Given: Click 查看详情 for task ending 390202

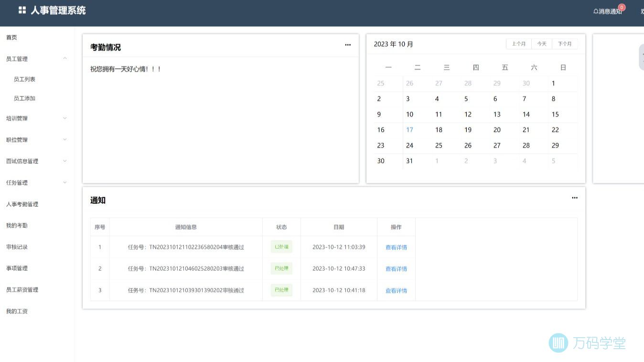Looking at the screenshot, I should [396, 290].
